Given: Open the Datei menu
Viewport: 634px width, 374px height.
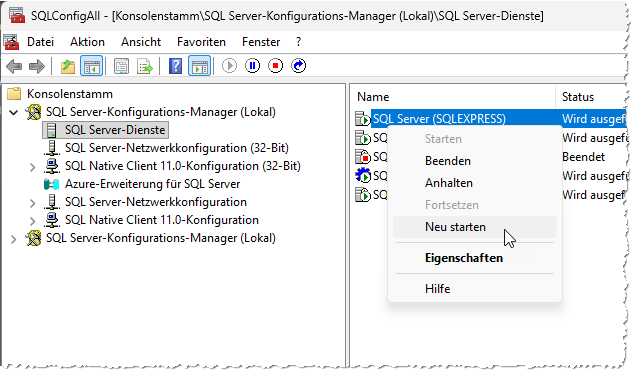Looking at the screenshot, I should [40, 42].
